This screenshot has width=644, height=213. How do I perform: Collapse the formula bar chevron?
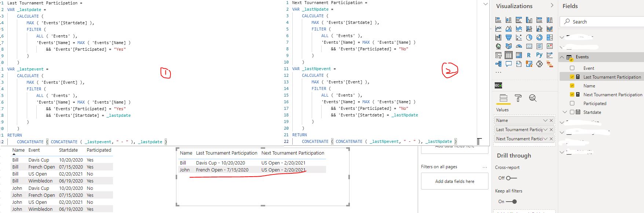pyautogui.click(x=486, y=4)
